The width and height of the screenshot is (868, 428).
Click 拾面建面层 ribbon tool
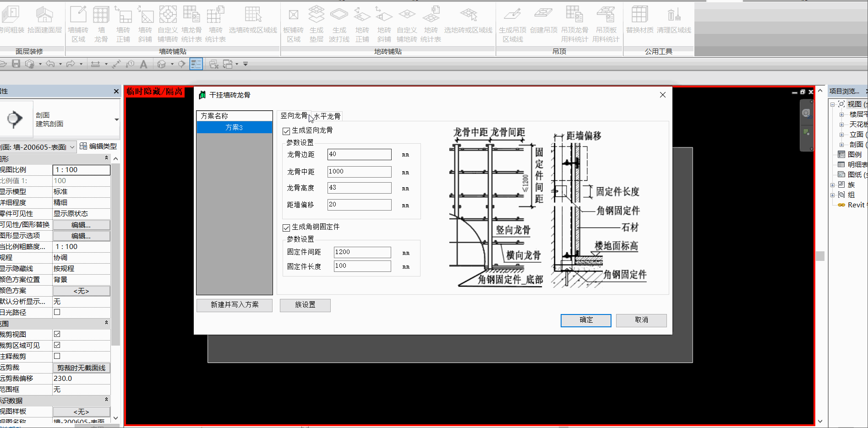(44, 21)
